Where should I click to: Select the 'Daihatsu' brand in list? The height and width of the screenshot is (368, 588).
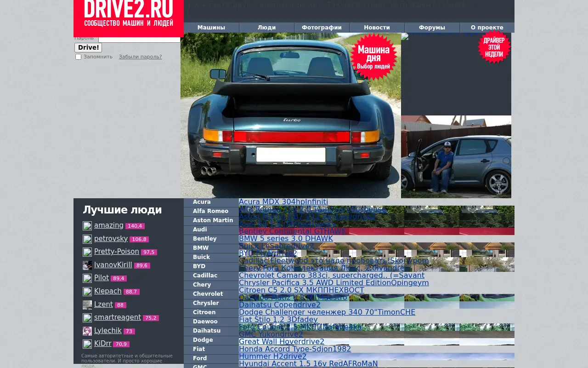point(211,331)
